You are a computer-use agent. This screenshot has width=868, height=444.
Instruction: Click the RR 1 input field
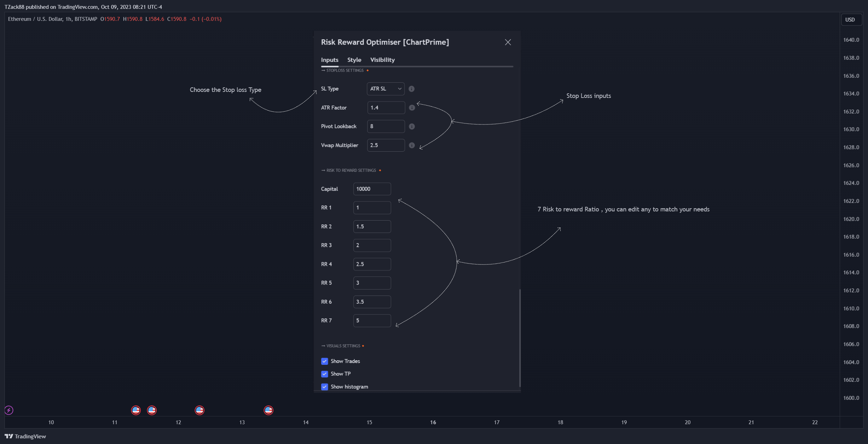pos(372,208)
